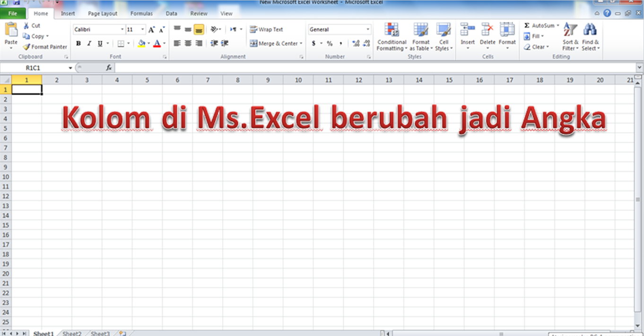The height and width of the screenshot is (336, 644).
Task: Increase decimal places
Action: tap(356, 43)
